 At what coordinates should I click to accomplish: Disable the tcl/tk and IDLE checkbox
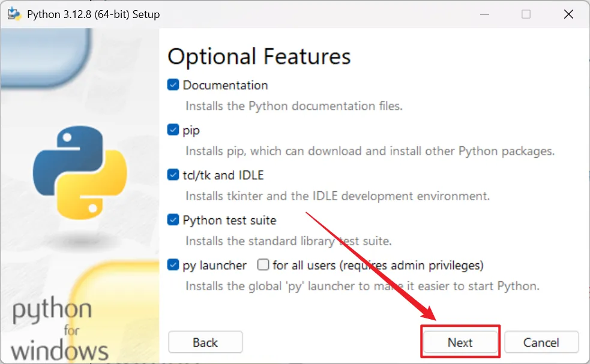point(173,175)
